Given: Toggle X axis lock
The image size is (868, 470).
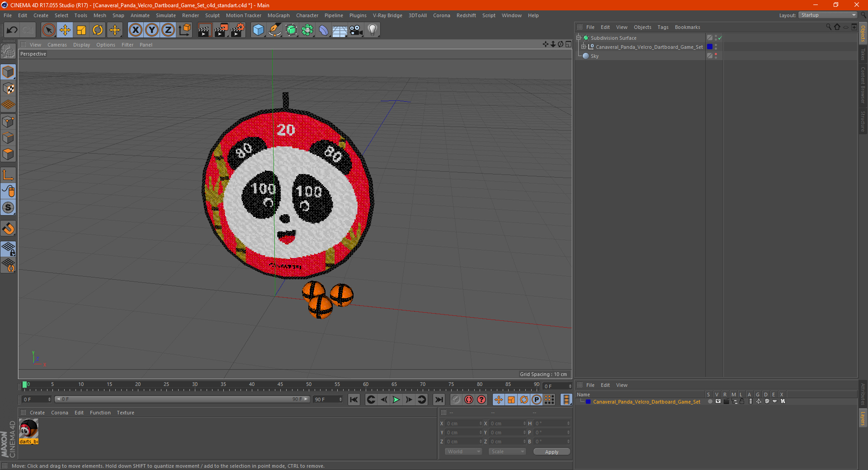Looking at the screenshot, I should [x=135, y=30].
